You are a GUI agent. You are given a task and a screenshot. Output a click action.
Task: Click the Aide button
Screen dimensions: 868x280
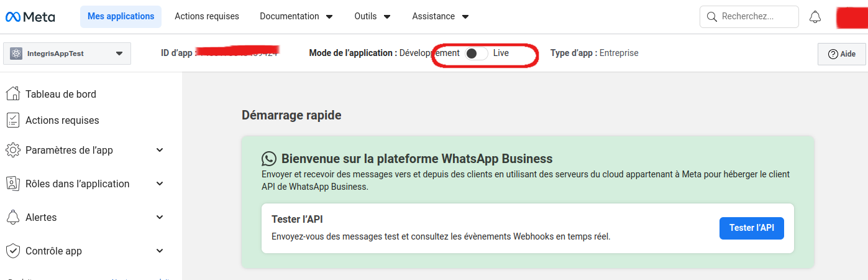(x=842, y=54)
